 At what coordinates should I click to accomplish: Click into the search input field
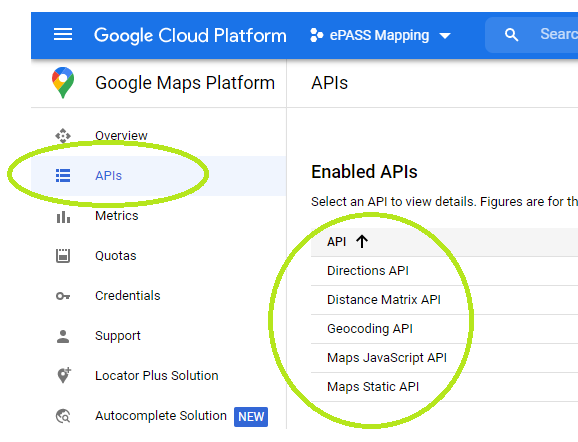click(532, 35)
